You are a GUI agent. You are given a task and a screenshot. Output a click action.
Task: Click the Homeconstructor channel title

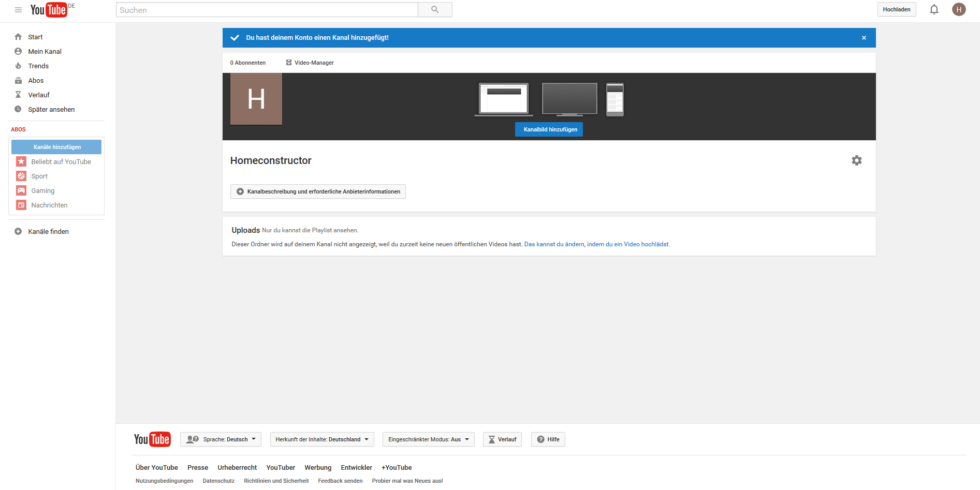tap(271, 160)
